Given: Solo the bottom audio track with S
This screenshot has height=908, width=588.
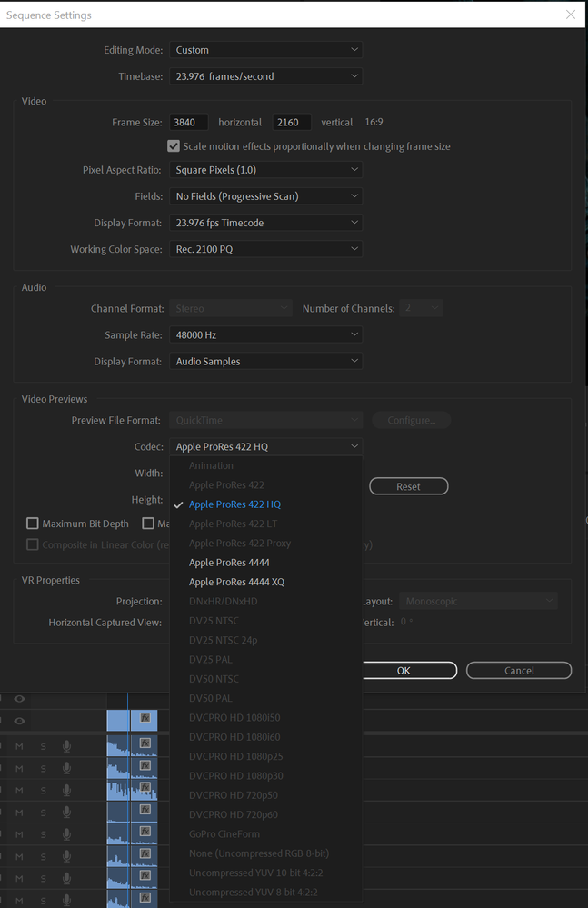Looking at the screenshot, I should coord(43,901).
